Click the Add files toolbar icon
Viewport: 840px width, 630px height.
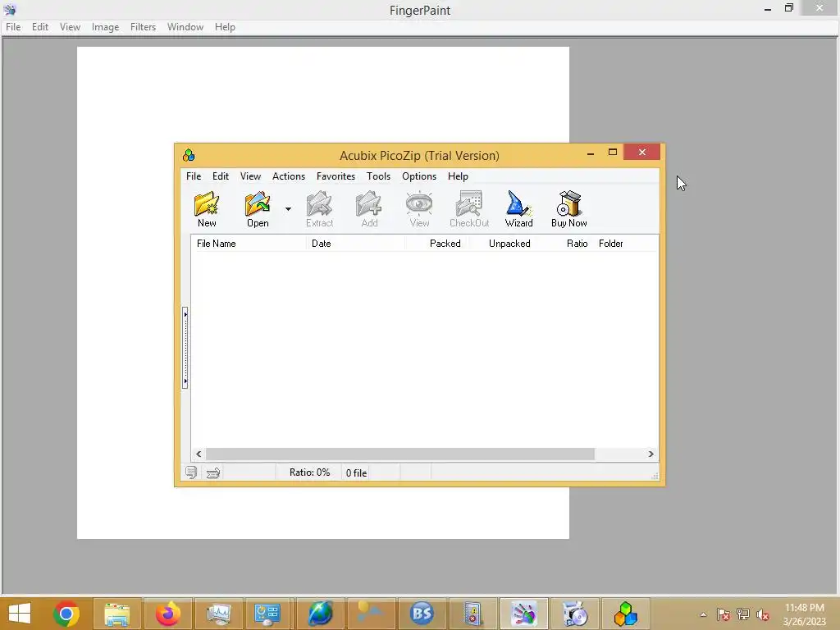[x=369, y=209]
